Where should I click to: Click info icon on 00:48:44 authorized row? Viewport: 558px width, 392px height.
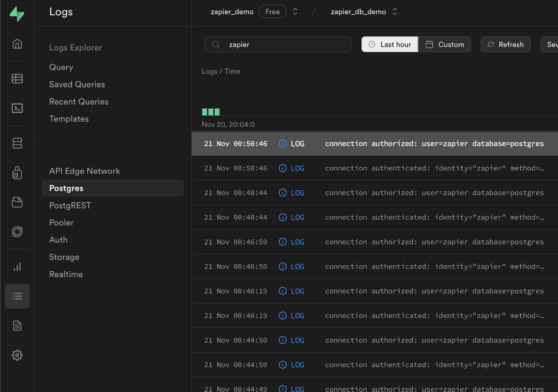[282, 193]
